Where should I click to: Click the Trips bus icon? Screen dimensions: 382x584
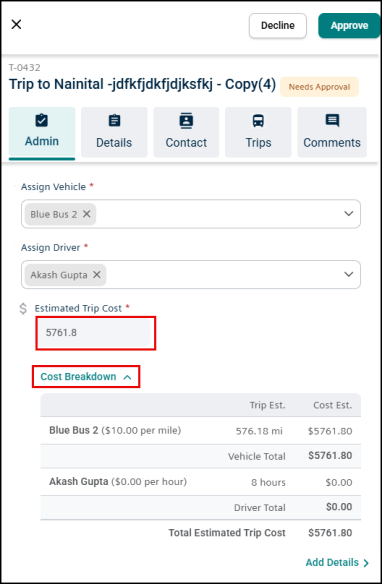pos(258,121)
